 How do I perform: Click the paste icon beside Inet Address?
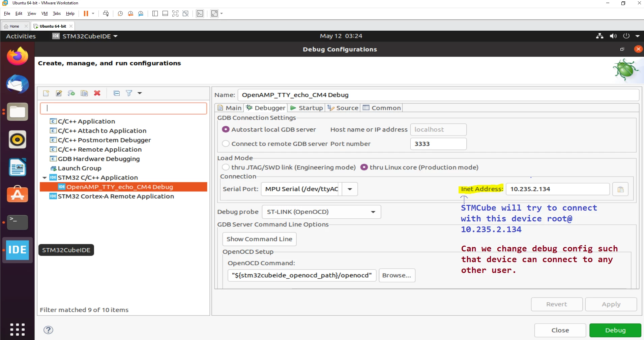coord(620,189)
